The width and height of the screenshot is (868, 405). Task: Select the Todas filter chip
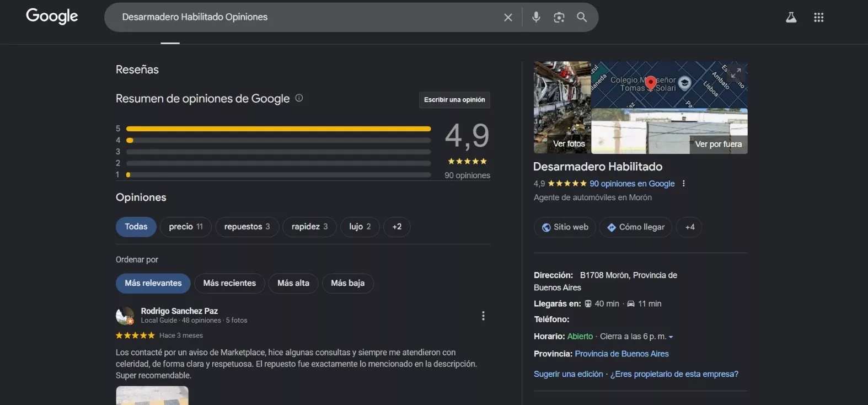(x=136, y=227)
